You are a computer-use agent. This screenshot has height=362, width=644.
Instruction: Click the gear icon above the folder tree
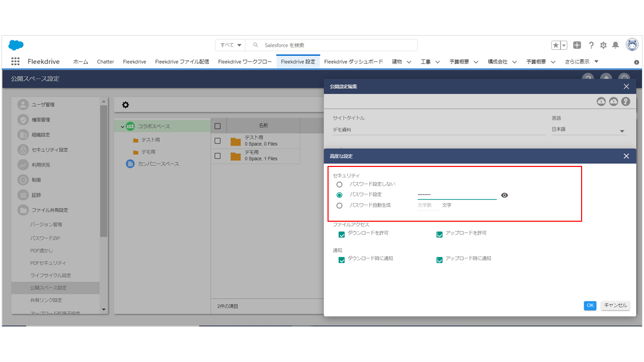coord(125,105)
